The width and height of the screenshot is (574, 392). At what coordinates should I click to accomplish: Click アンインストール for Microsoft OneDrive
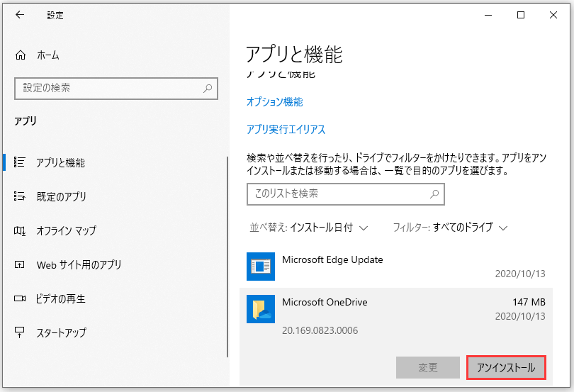point(506,367)
